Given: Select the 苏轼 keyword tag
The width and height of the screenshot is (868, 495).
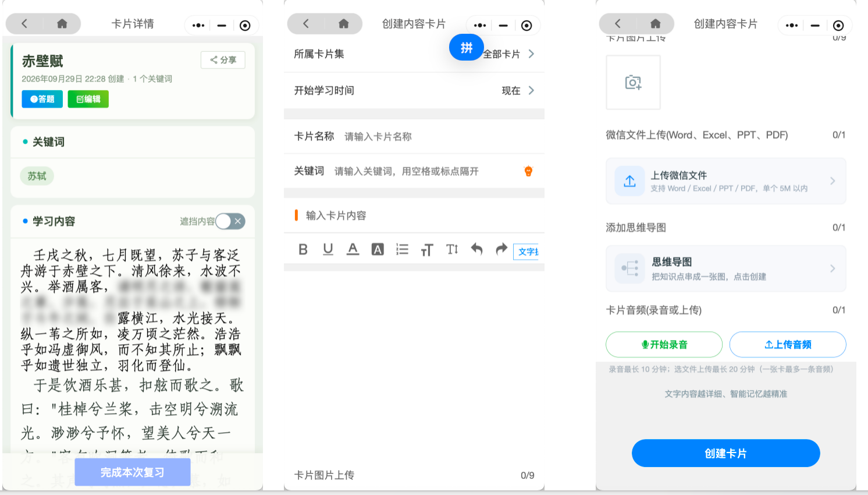Looking at the screenshot, I should [x=37, y=176].
